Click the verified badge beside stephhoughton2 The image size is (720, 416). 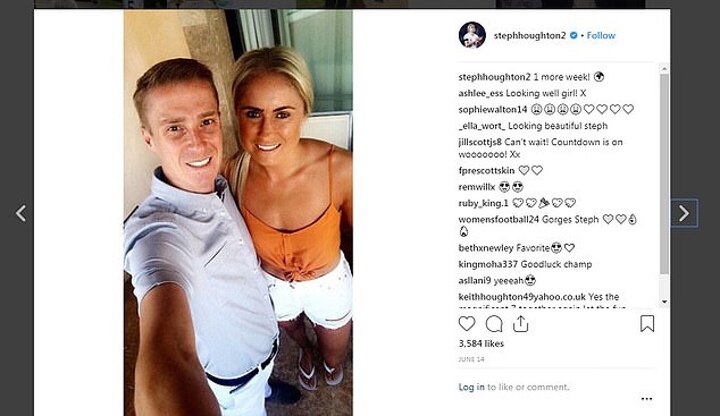(574, 35)
